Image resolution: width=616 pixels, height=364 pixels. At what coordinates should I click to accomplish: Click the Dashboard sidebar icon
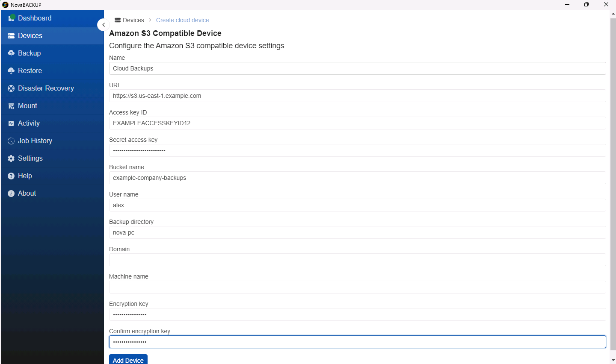[x=12, y=18]
